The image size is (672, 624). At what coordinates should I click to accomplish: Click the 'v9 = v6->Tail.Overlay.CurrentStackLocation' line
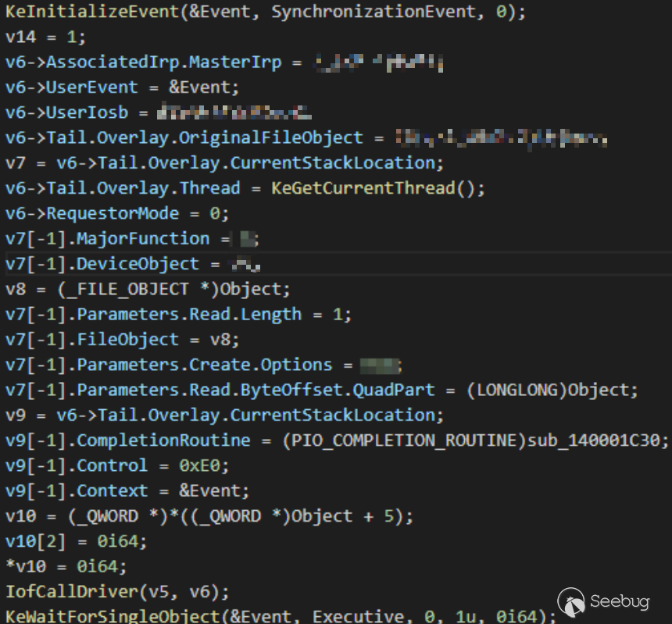[x=224, y=415]
